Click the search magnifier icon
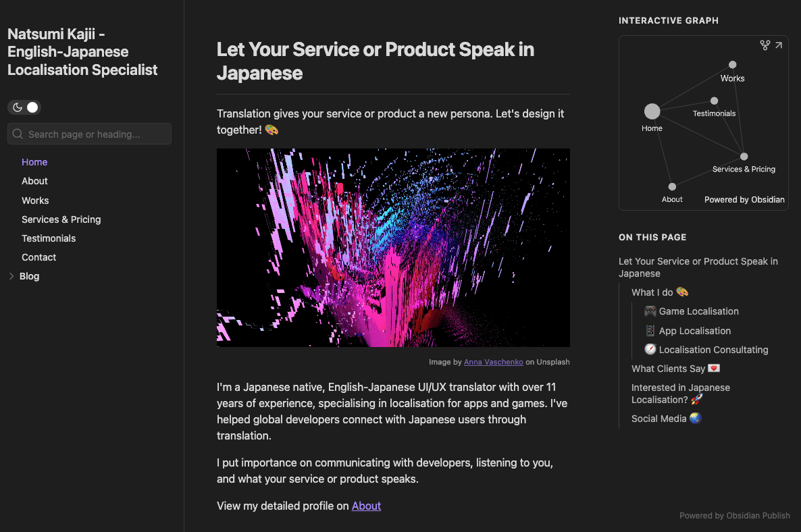 (x=18, y=134)
